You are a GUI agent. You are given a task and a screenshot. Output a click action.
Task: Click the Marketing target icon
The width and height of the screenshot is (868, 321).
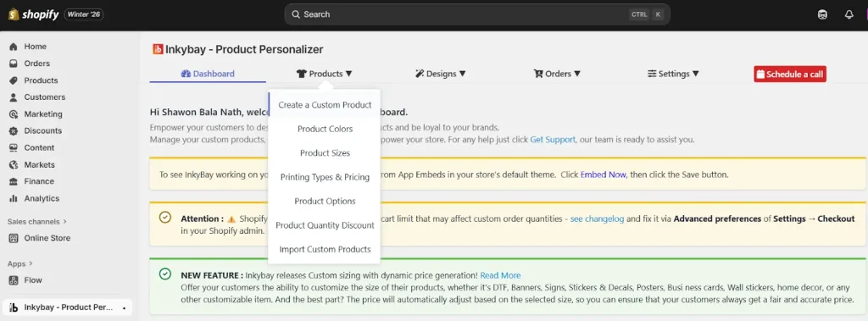click(14, 114)
